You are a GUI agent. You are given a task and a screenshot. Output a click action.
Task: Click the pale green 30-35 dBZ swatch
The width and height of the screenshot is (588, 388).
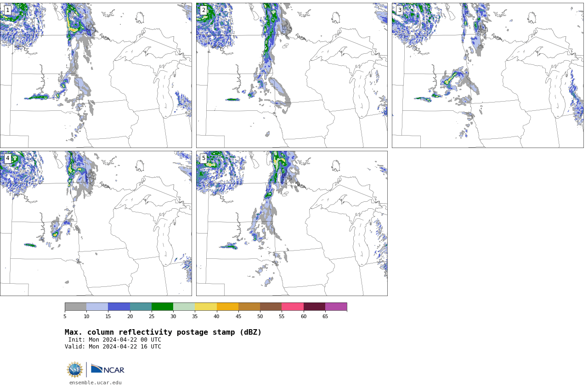pyautogui.click(x=184, y=307)
